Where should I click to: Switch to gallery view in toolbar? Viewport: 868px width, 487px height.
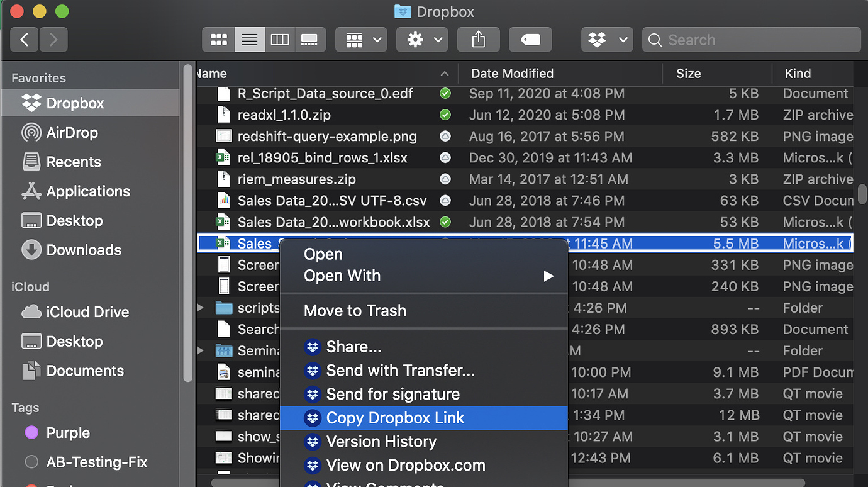[310, 40]
